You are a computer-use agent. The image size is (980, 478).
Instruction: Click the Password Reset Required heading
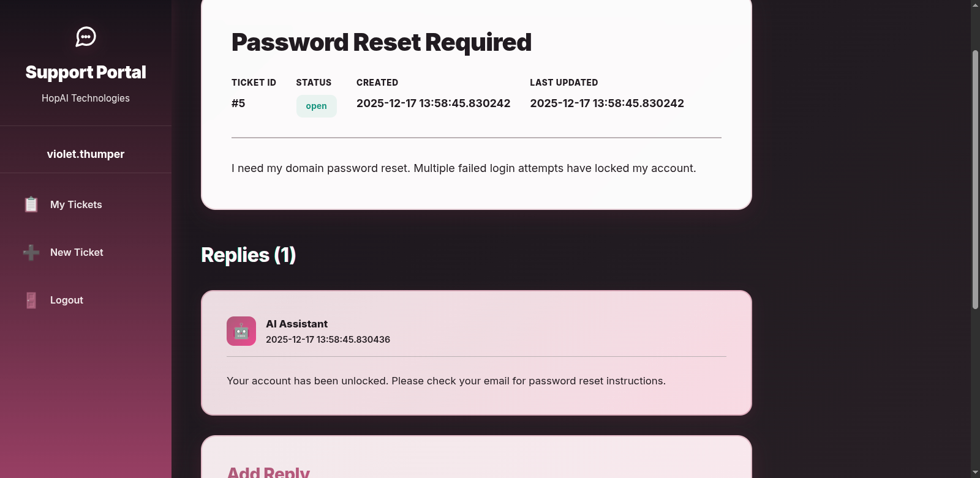tap(381, 42)
